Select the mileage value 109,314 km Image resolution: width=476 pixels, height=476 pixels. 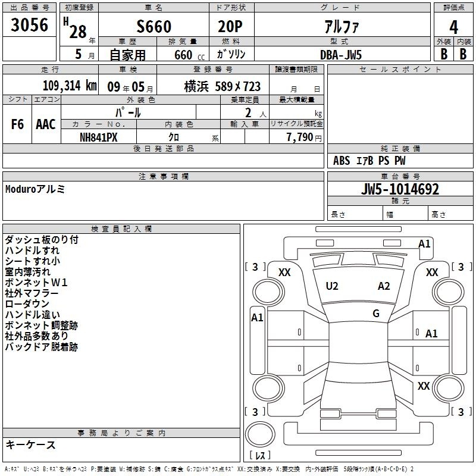[x=69, y=86]
